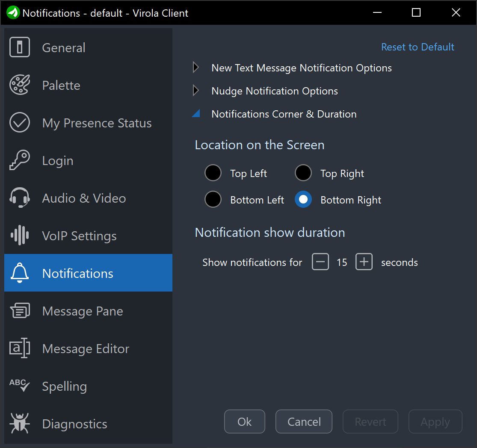Increase notification duration with plus button
This screenshot has height=448, width=477.
click(364, 262)
